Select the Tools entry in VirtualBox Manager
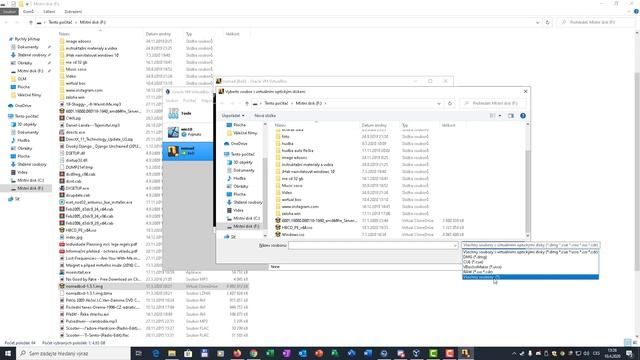 (x=187, y=113)
